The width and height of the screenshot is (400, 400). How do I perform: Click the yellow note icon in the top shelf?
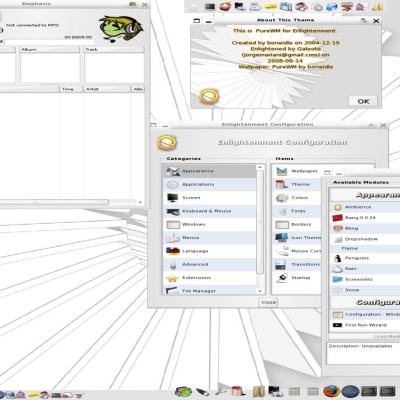[x=271, y=7]
